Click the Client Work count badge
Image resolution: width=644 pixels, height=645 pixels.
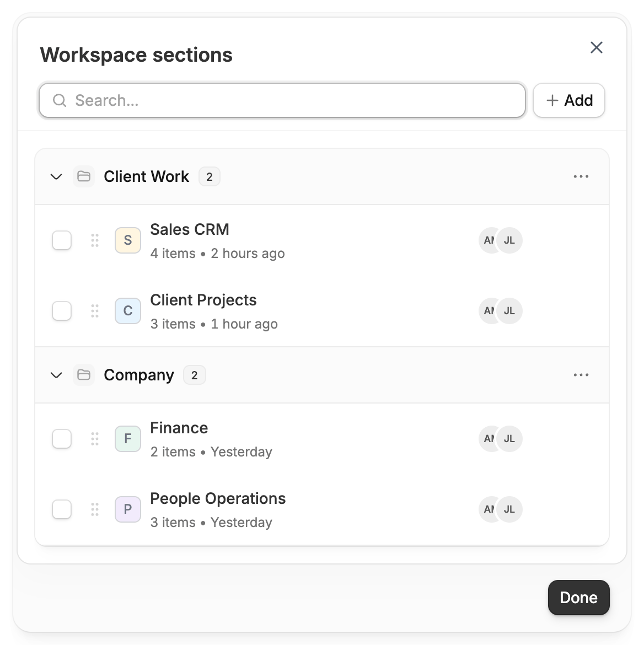pyautogui.click(x=210, y=177)
